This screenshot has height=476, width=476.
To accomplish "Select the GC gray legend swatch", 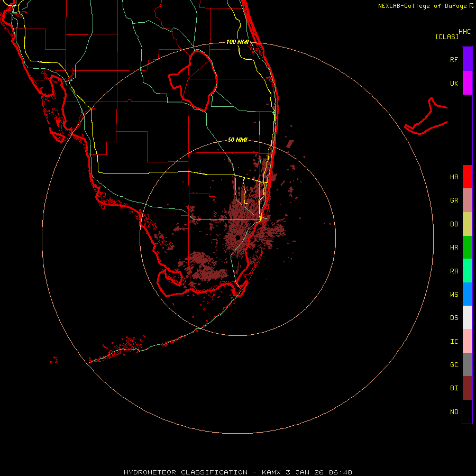I will click(467, 364).
